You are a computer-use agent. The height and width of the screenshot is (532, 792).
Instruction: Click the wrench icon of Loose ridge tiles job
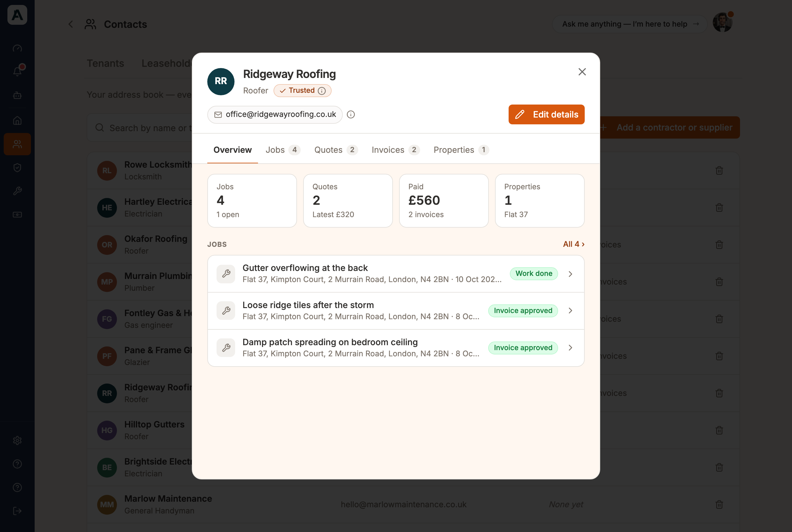pyautogui.click(x=226, y=311)
